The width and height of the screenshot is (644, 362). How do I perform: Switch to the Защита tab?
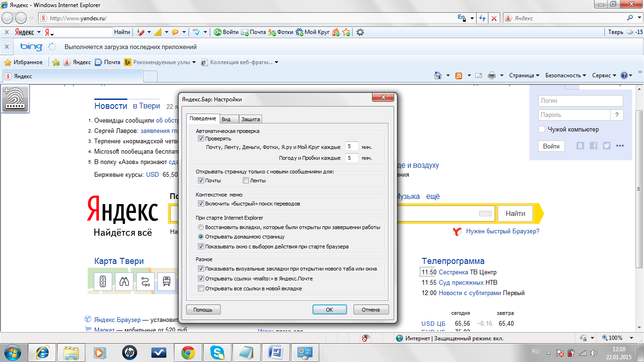tap(250, 119)
